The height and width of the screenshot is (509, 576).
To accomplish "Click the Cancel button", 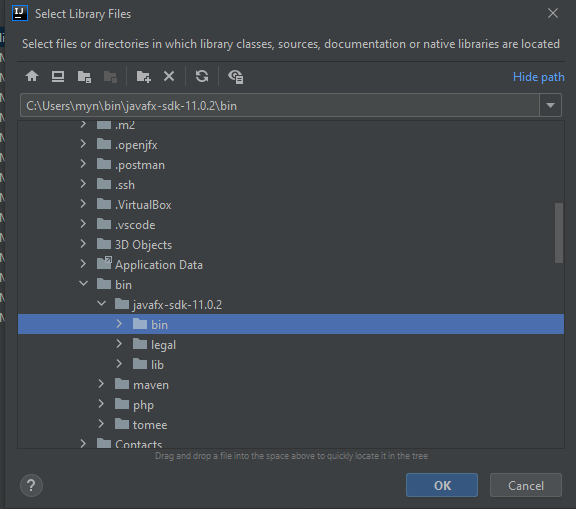I will point(526,485).
